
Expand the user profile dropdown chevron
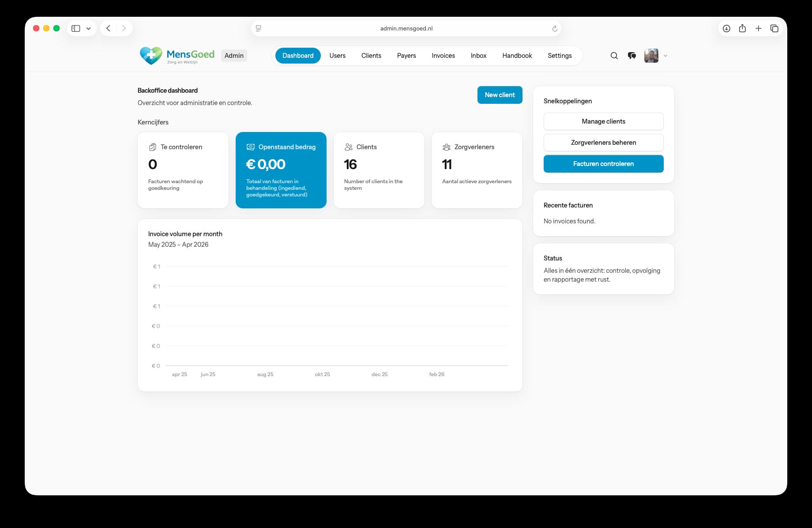(665, 56)
